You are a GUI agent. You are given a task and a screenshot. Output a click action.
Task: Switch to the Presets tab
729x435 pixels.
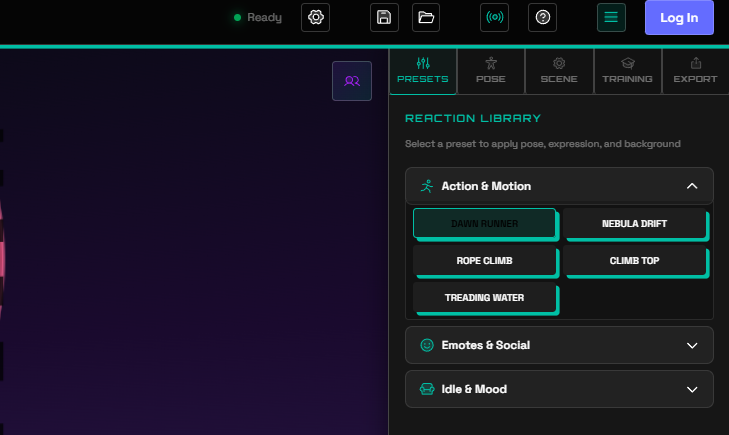423,71
